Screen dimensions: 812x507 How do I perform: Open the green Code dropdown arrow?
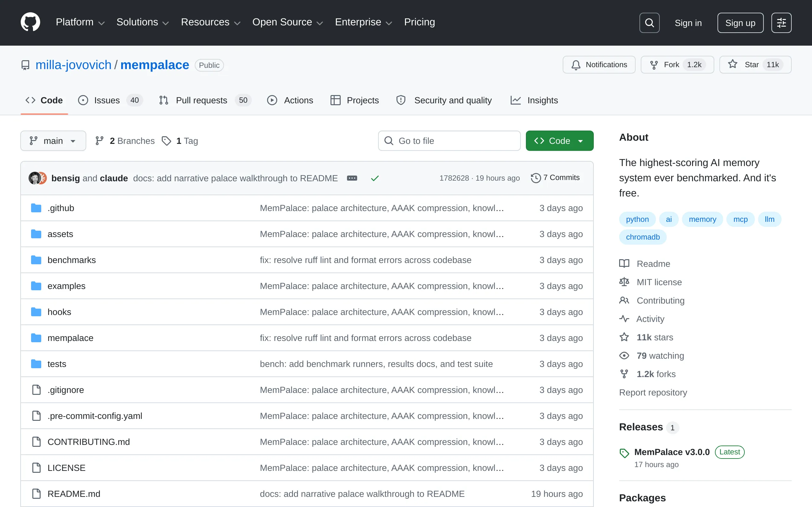point(581,140)
